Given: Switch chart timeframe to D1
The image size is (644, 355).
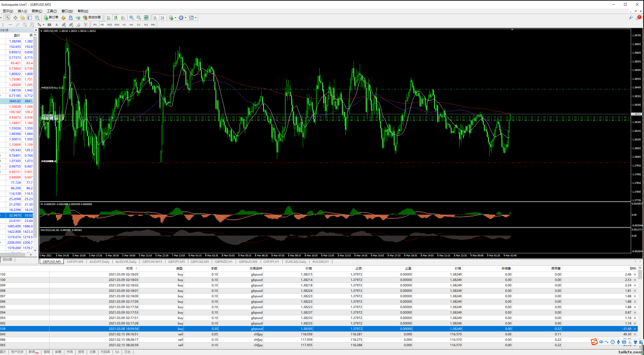Looking at the screenshot, I should pos(139,25).
